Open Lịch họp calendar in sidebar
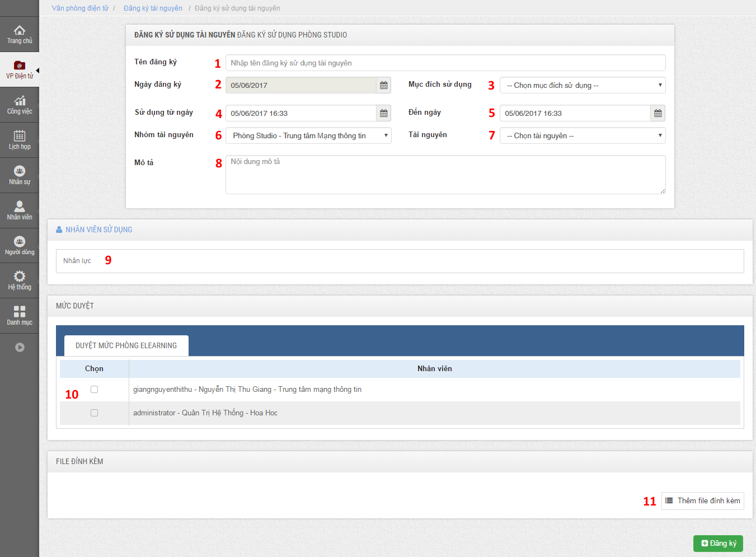 coord(20,137)
